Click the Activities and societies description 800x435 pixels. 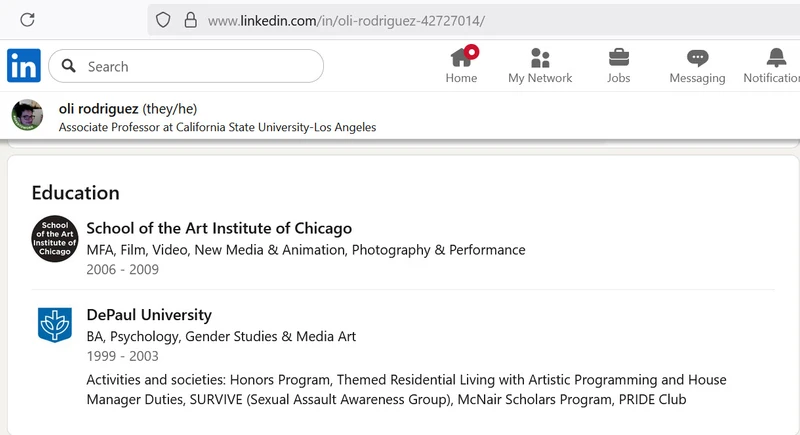(x=406, y=390)
